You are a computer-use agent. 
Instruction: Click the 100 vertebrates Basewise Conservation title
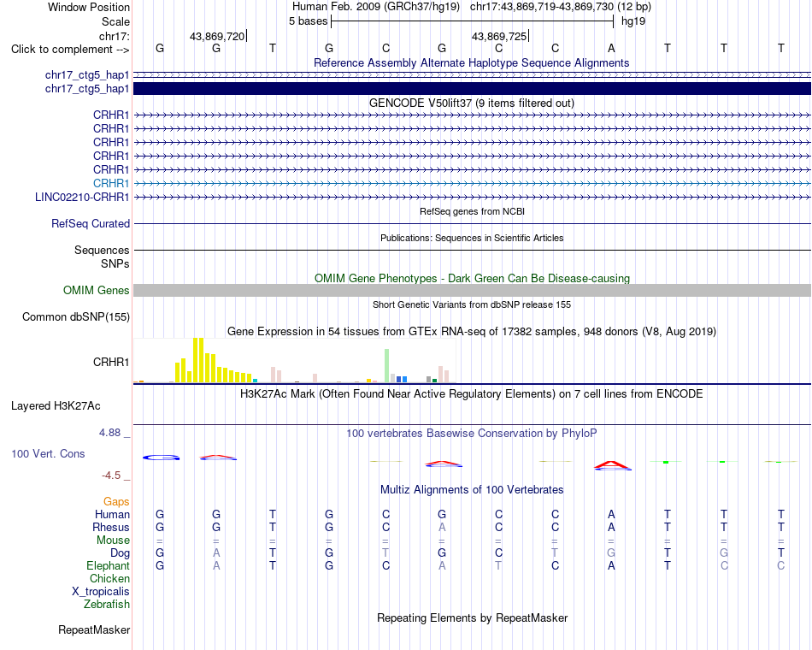click(471, 433)
